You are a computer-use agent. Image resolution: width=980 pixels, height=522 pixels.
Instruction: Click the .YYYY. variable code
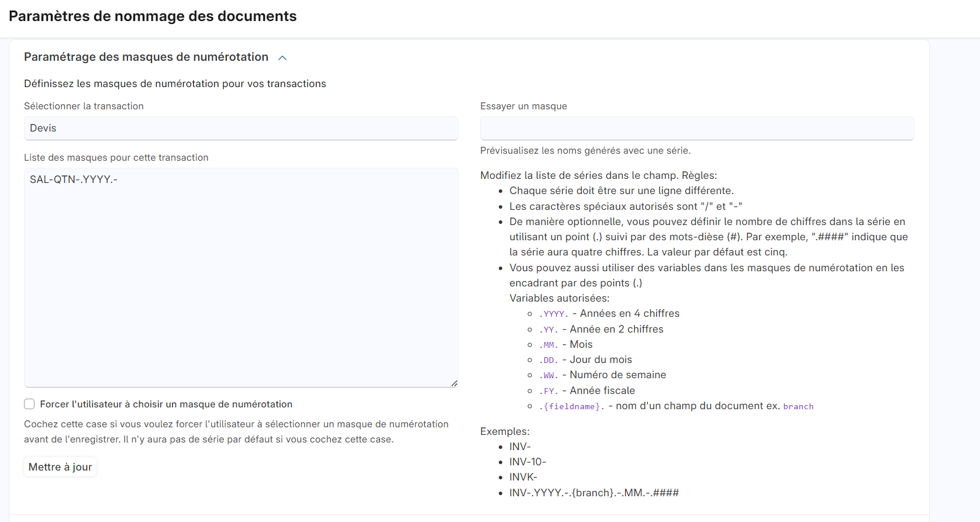554,314
